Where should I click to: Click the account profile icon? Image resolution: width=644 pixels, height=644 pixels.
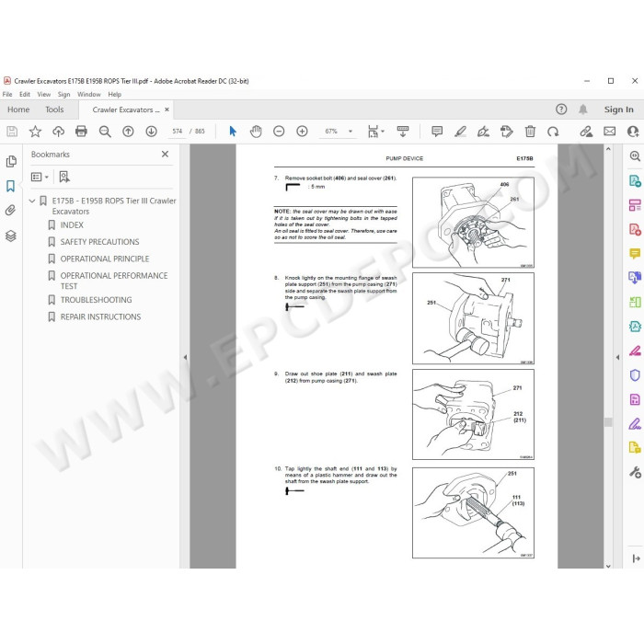click(633, 132)
